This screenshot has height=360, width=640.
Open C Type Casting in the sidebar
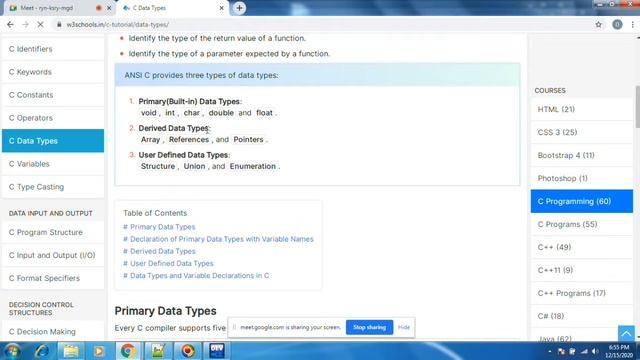tap(53, 187)
